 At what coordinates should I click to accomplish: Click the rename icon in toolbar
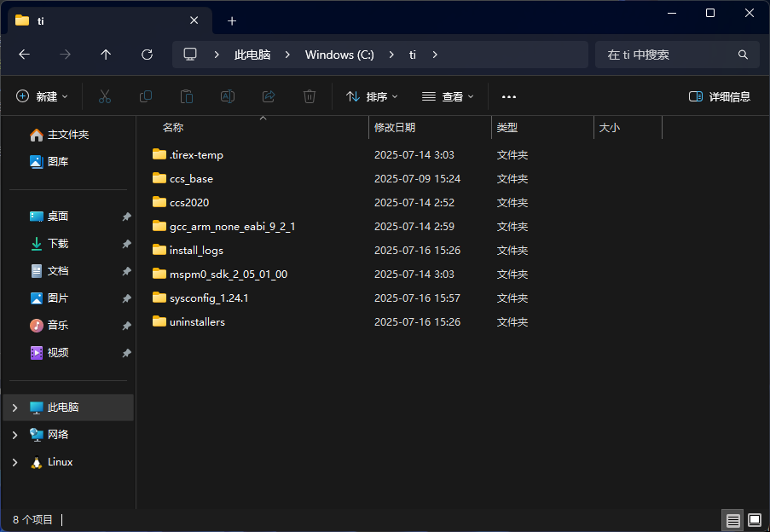[228, 96]
